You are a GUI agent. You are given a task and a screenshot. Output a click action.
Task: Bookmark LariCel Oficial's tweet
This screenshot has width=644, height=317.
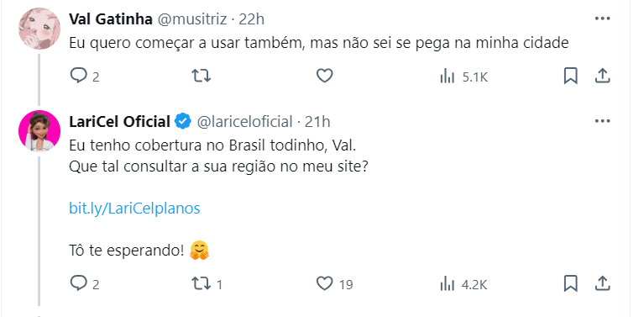tap(570, 283)
